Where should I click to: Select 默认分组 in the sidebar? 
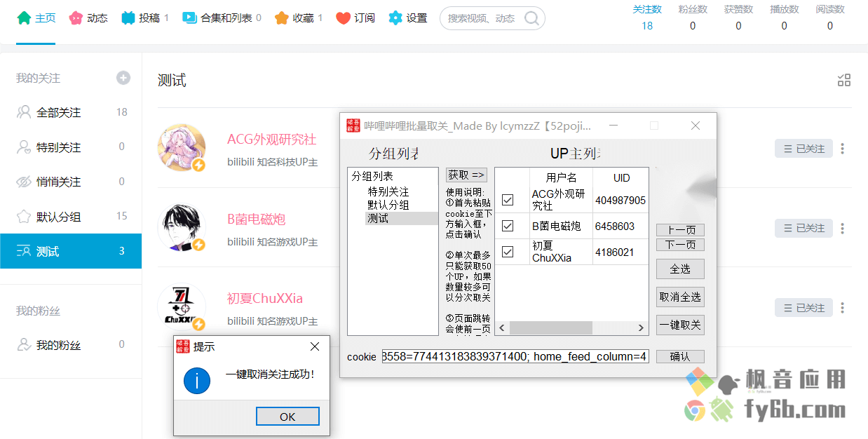tap(71, 217)
